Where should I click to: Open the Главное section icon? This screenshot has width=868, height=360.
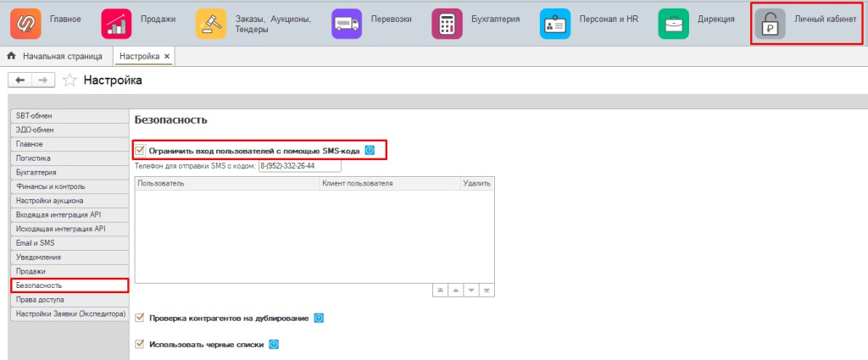(25, 24)
